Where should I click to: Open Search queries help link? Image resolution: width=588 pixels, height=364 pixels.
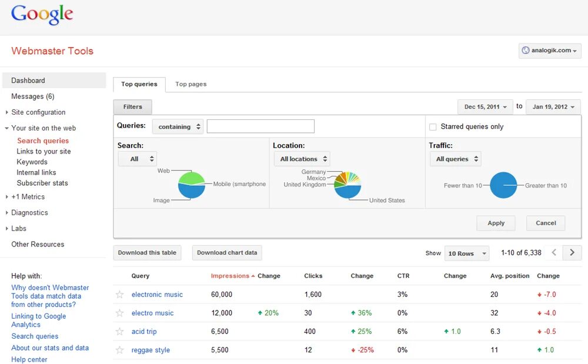point(35,336)
